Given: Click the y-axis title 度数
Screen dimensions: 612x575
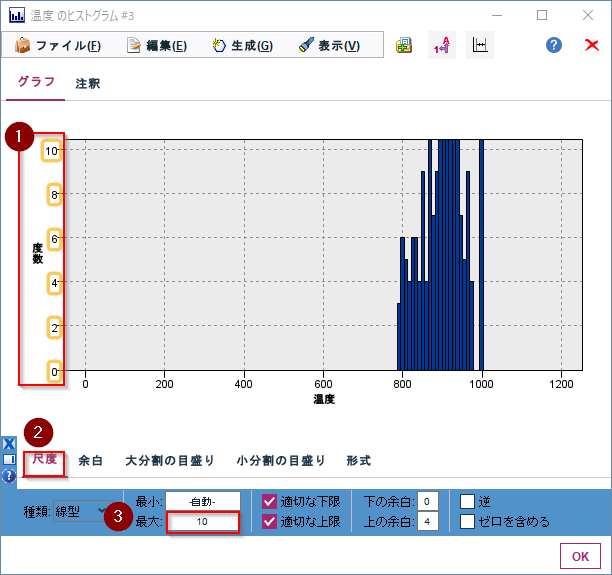Looking at the screenshot, I should tap(37, 253).
